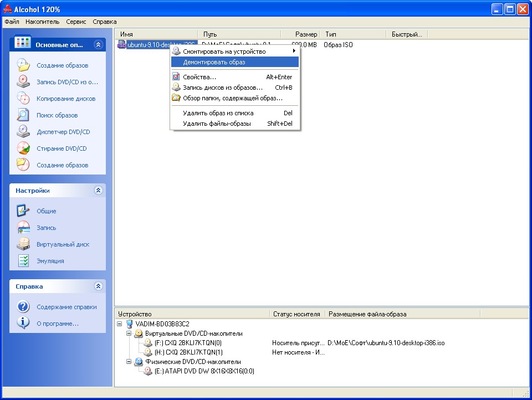Click the DVD/CD erasing icon

coord(23,148)
